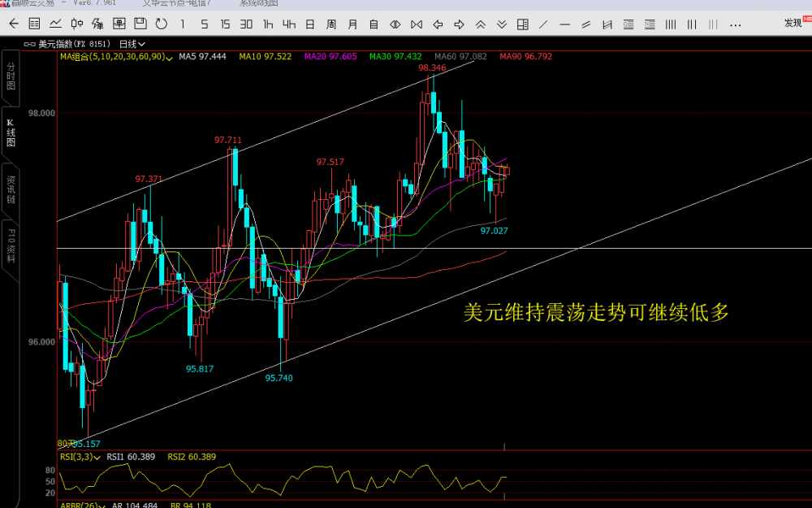Open the 发现 discover menu
The width and height of the screenshot is (812, 508).
(x=793, y=23)
